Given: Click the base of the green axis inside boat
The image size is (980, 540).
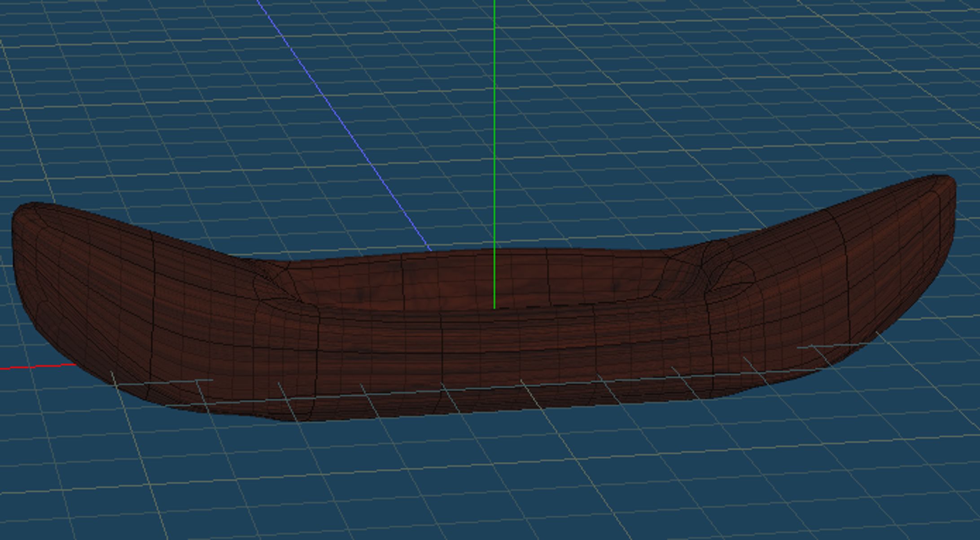Looking at the screenshot, I should (x=494, y=307).
